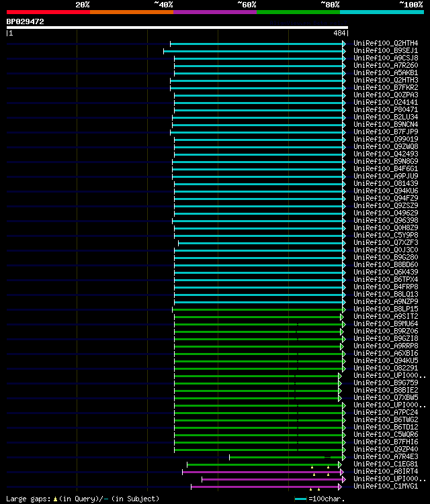
Task: Select label UniRef100_Q9ZSZ9
Action: click(x=386, y=206)
